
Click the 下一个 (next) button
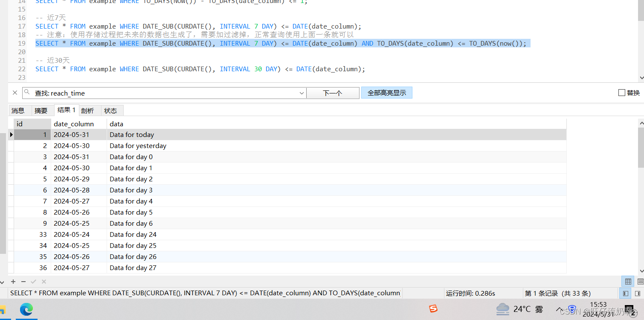pyautogui.click(x=333, y=93)
